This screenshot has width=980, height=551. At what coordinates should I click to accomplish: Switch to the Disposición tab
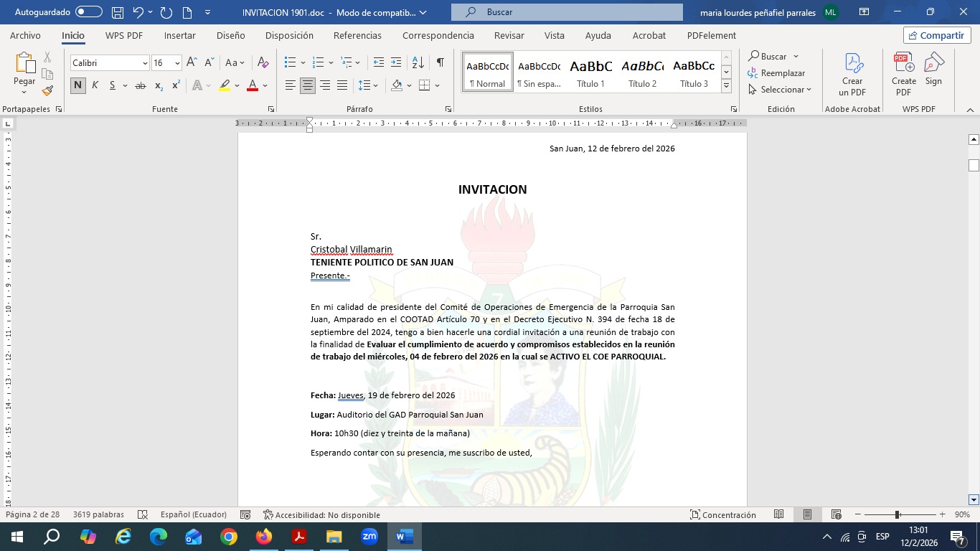tap(289, 36)
